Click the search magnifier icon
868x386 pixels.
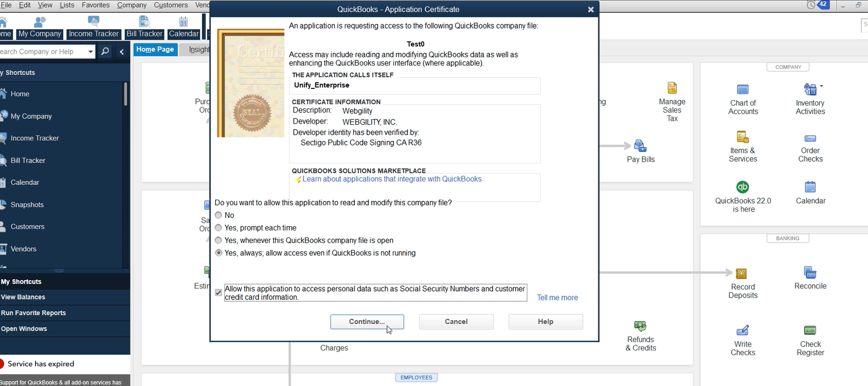(105, 51)
